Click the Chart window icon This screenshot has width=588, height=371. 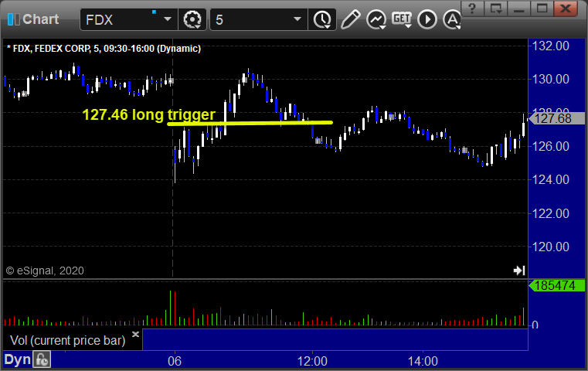pyautogui.click(x=13, y=19)
